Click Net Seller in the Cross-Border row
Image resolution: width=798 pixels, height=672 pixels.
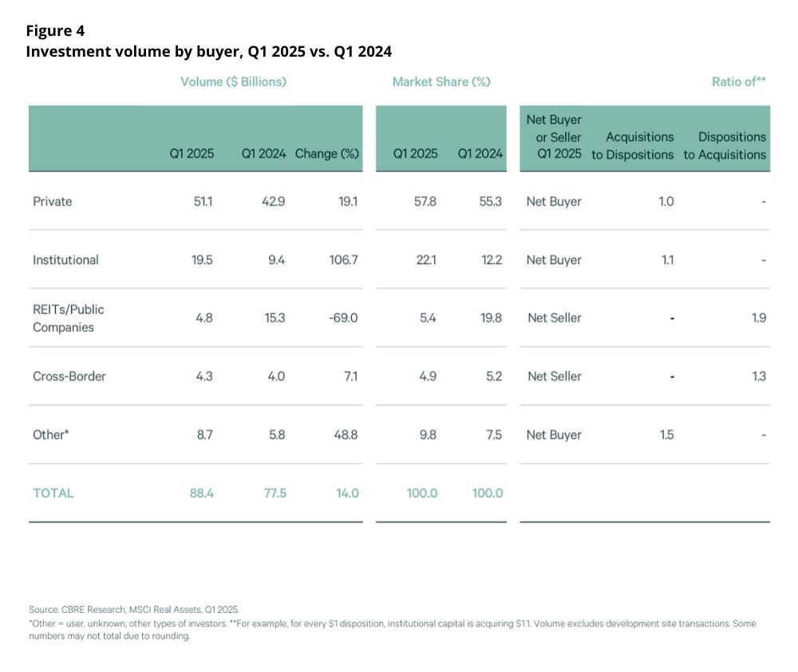tap(554, 376)
